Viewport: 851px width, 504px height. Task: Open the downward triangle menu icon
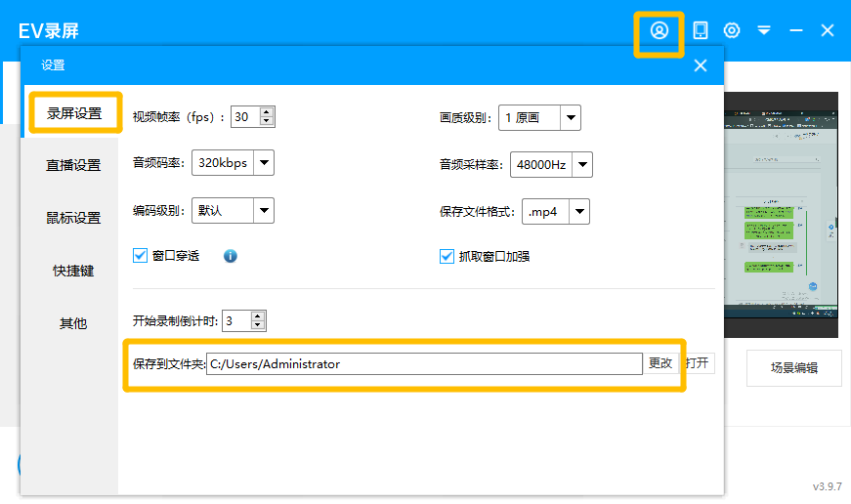[x=764, y=30]
